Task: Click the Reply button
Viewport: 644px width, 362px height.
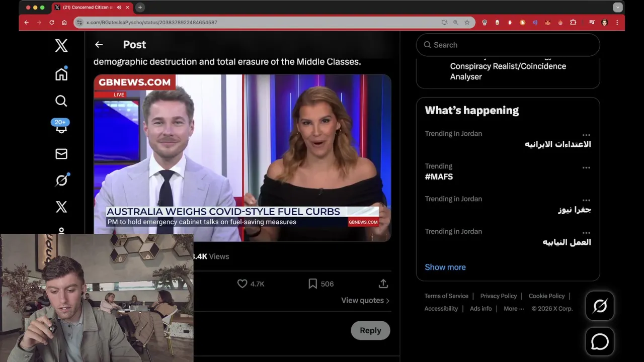Action: [370, 330]
